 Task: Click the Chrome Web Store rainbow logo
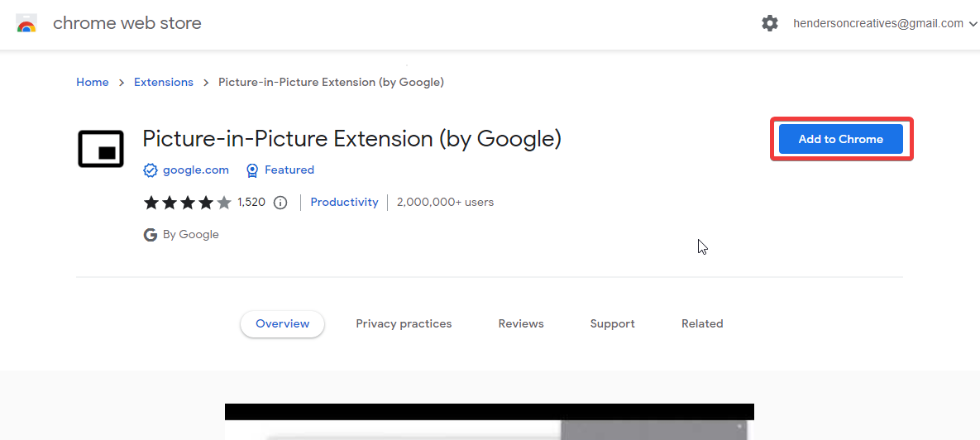pyautogui.click(x=26, y=23)
